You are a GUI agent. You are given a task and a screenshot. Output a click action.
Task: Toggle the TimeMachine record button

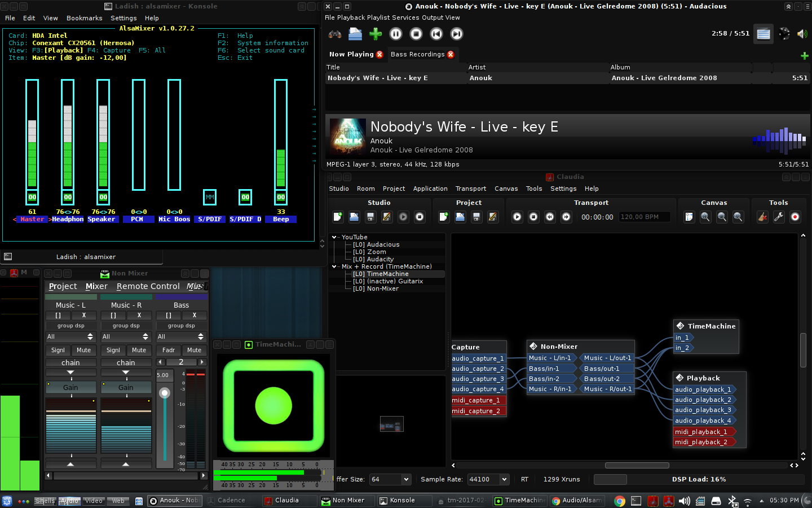(x=273, y=406)
